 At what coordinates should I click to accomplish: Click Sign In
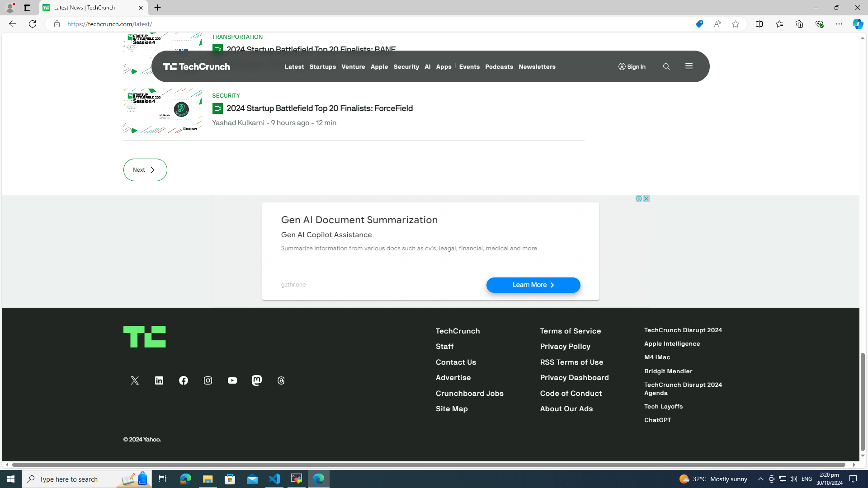click(x=632, y=67)
